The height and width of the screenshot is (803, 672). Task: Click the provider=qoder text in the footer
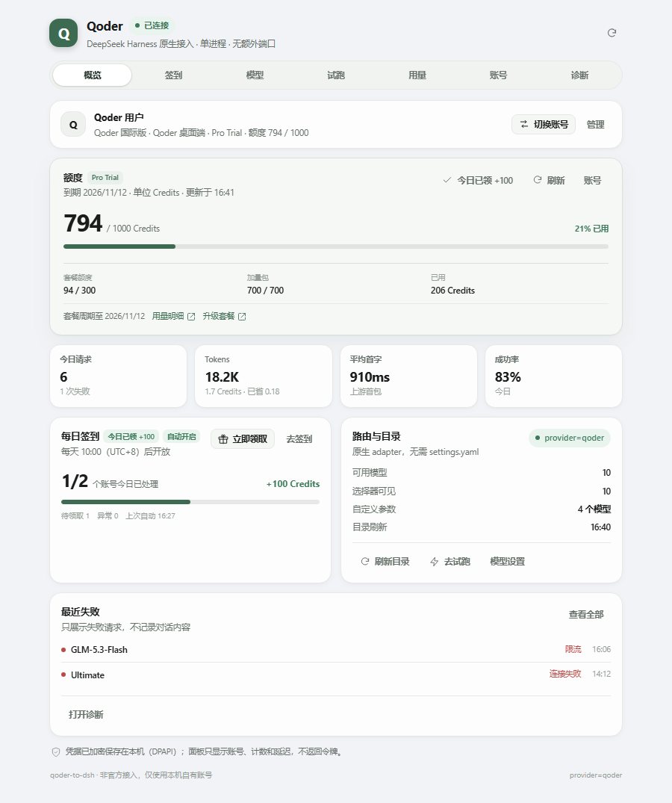[x=596, y=775]
